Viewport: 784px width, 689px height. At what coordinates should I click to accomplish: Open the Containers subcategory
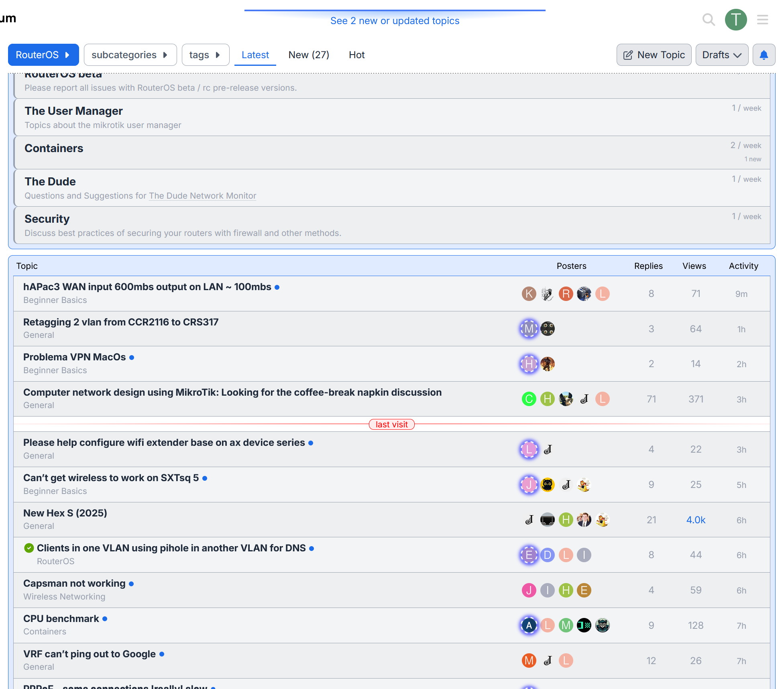pyautogui.click(x=54, y=148)
